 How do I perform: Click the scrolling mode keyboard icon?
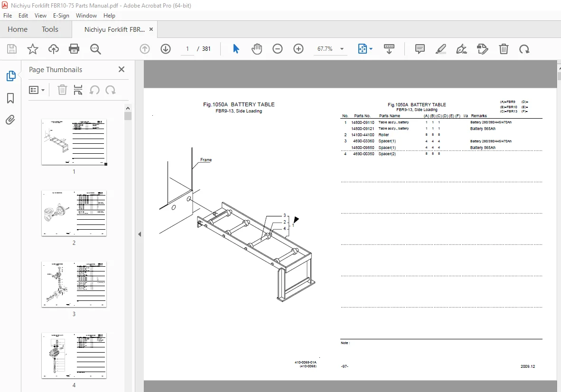389,49
